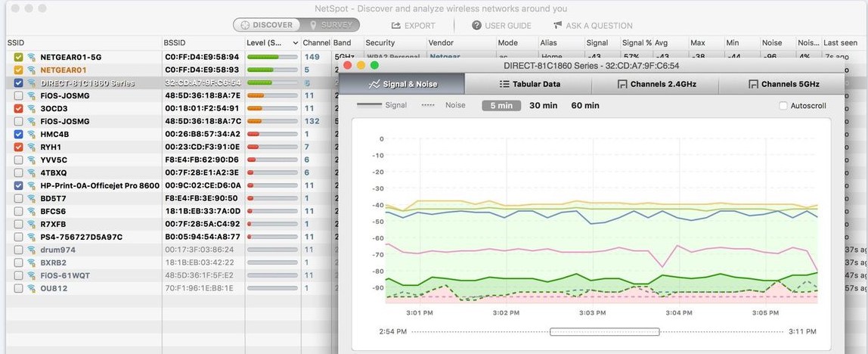
Task: Click the Export icon in the toolbar
Action: point(395,26)
